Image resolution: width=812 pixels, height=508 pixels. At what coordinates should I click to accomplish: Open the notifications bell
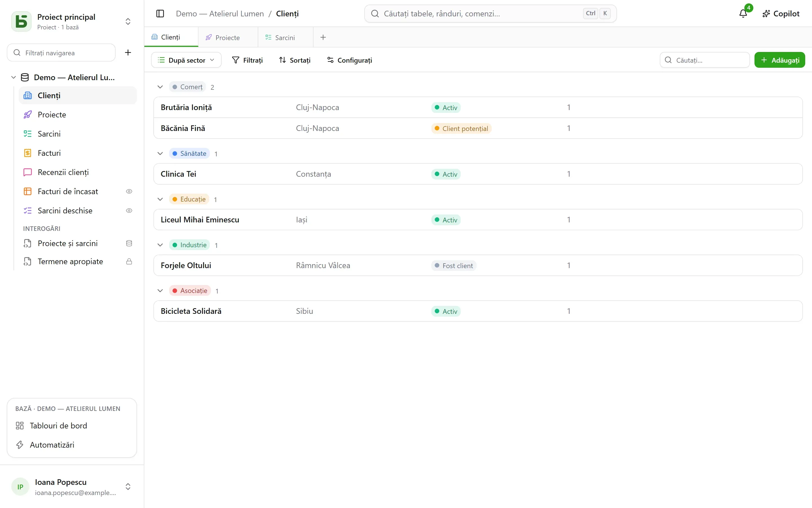coord(743,14)
